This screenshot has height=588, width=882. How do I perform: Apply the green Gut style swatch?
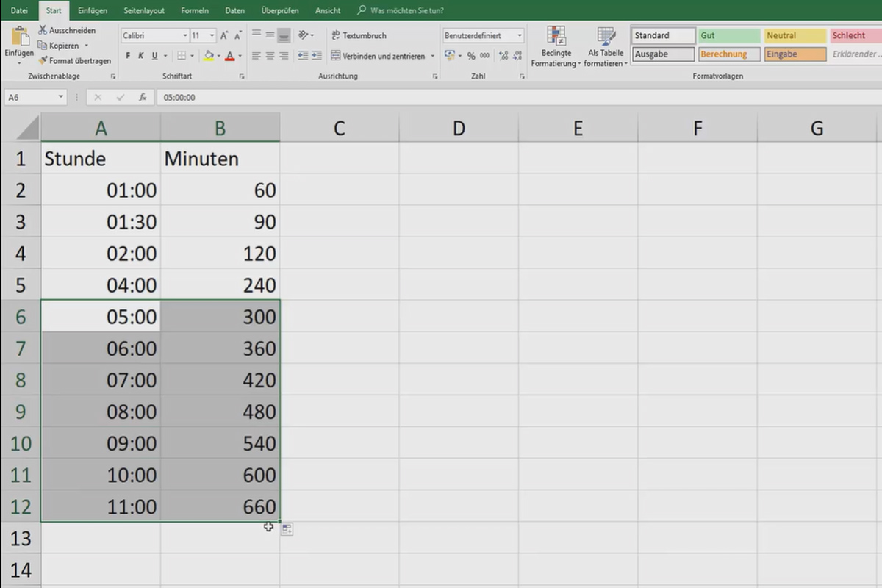coord(729,35)
